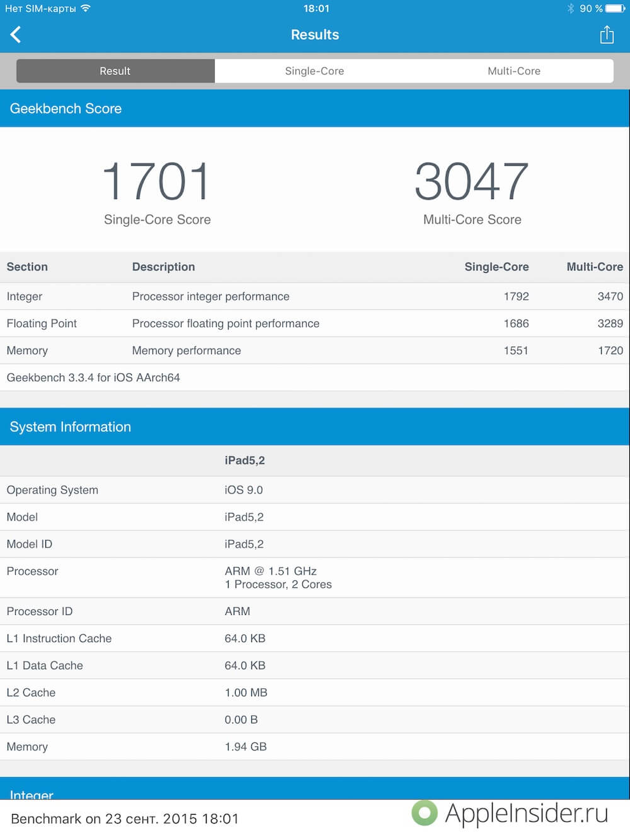The height and width of the screenshot is (840, 630).
Task: Tap the 3047 Multi-Core Score value
Action: [472, 181]
